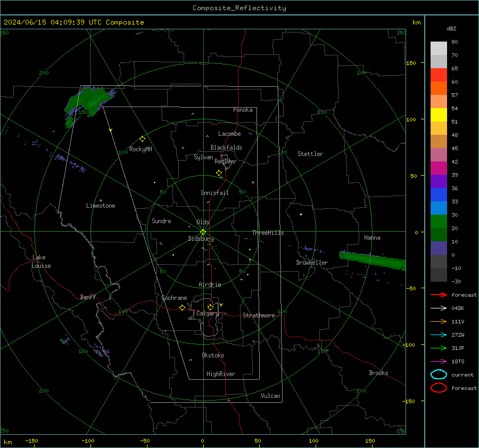Click the Stettler label
Screen dimensions: 479x448
click(310, 154)
